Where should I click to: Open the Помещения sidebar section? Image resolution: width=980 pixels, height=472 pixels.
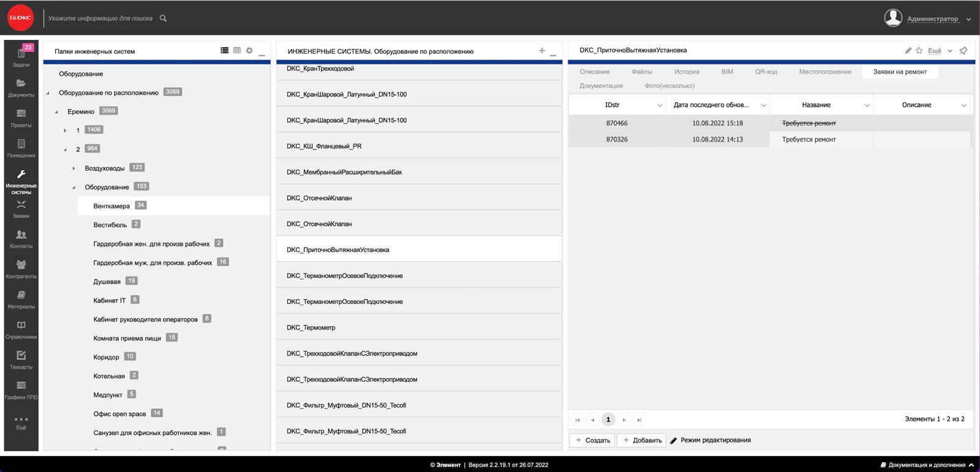pos(21,148)
